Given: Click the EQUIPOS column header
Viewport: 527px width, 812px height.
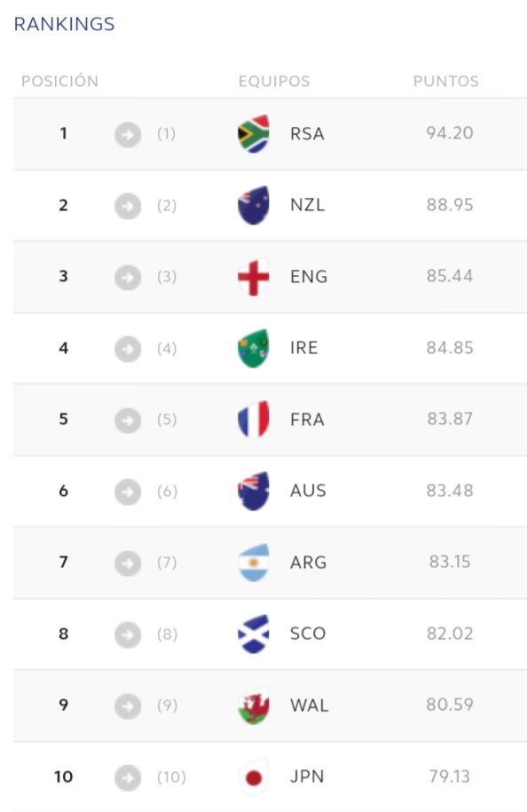Looking at the screenshot, I should [274, 81].
